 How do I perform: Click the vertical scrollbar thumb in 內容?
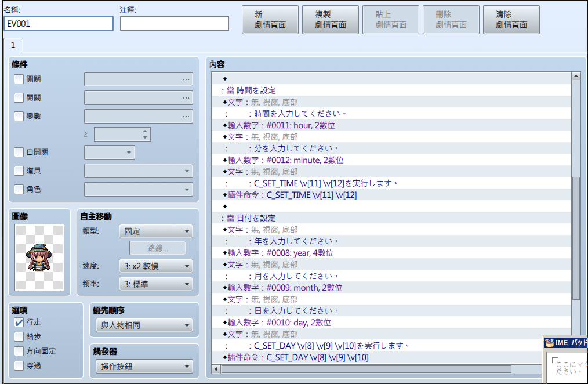tap(576, 238)
